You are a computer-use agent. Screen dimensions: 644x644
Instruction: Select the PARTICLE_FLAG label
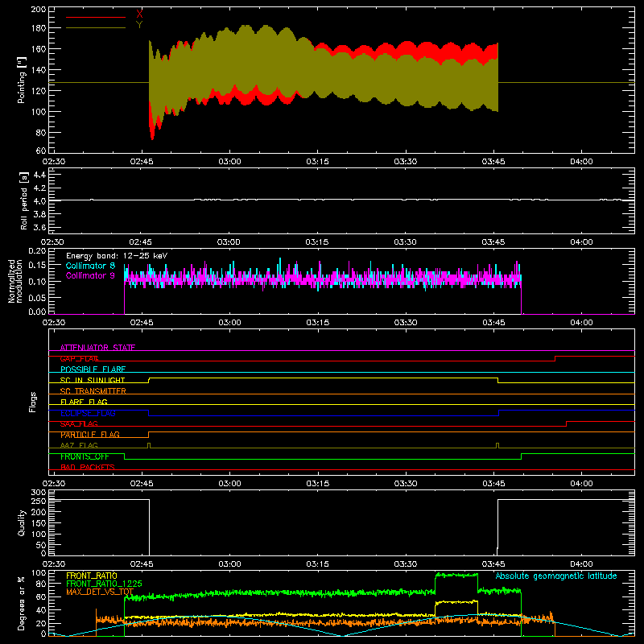point(90,435)
